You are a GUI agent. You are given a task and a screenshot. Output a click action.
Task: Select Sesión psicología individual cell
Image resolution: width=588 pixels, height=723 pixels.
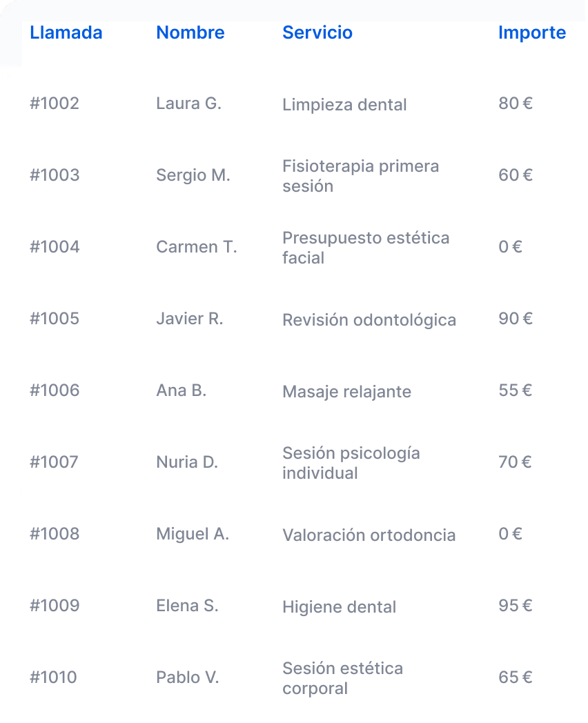click(x=351, y=463)
